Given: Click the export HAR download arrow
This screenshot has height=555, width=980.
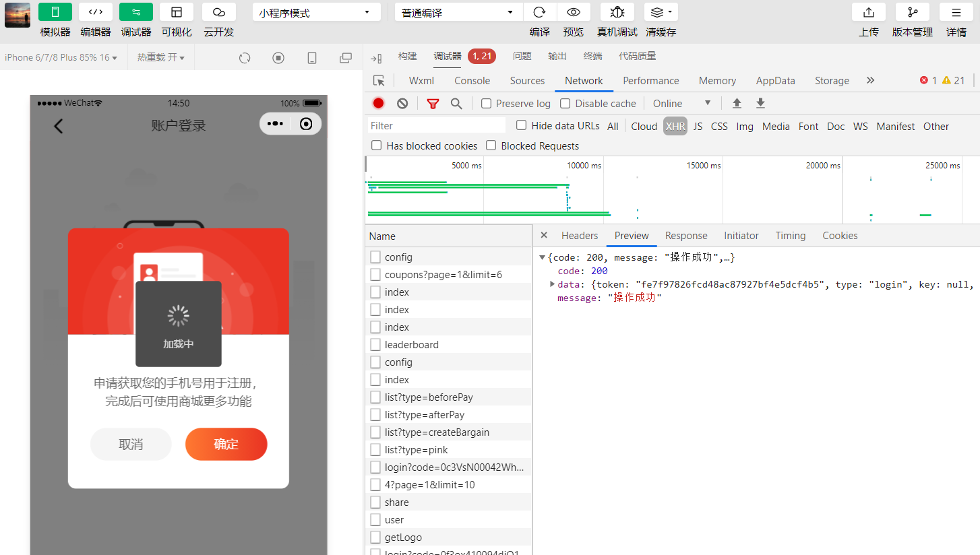Looking at the screenshot, I should 760,103.
